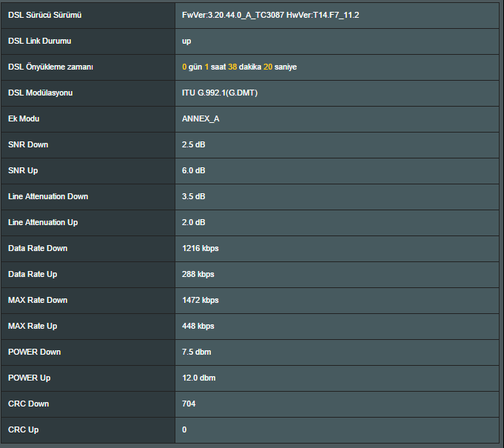Click the SNR Down value 2.5 dB
The height and width of the screenshot is (448, 504).
point(193,144)
